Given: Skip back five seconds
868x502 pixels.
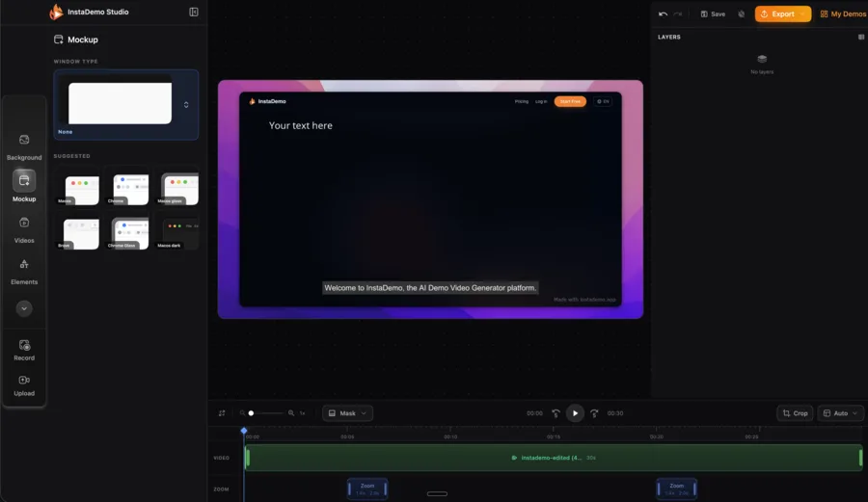Looking at the screenshot, I should [x=556, y=413].
